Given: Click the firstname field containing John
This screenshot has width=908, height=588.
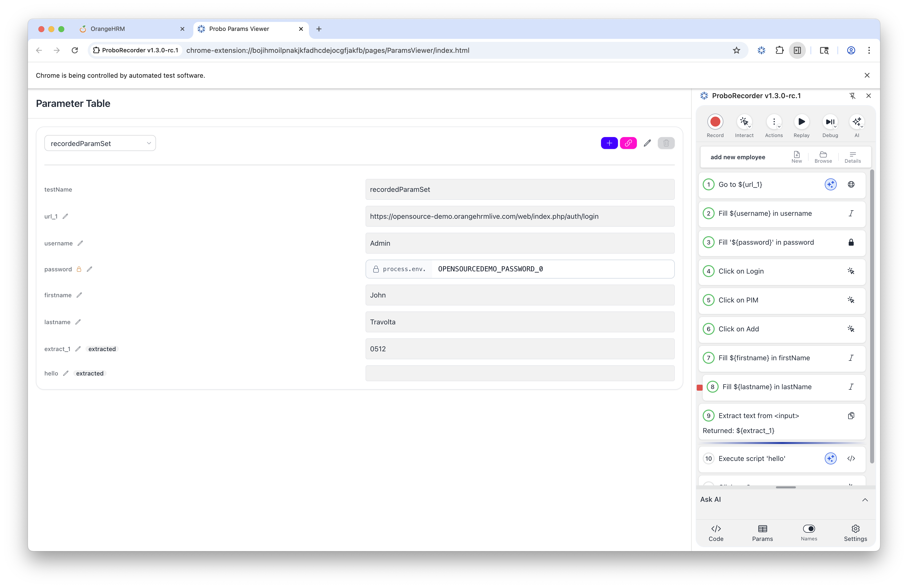Looking at the screenshot, I should [x=519, y=295].
